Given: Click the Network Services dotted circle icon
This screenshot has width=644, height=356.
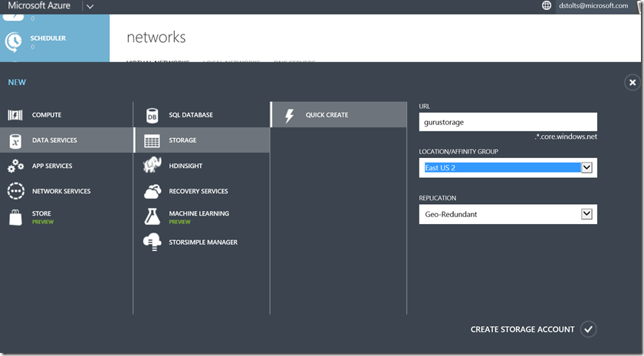Looking at the screenshot, I should [x=15, y=191].
